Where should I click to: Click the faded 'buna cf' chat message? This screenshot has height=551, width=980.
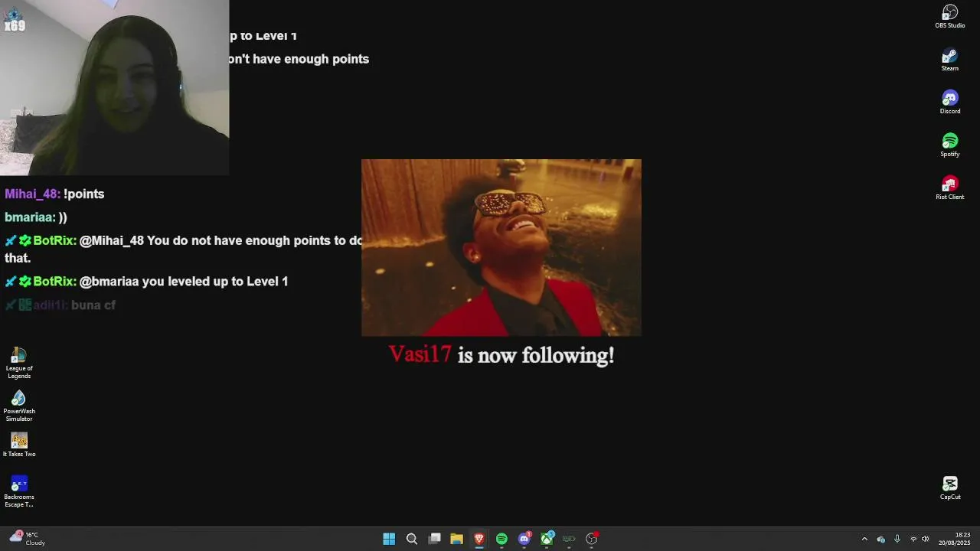[x=93, y=305]
